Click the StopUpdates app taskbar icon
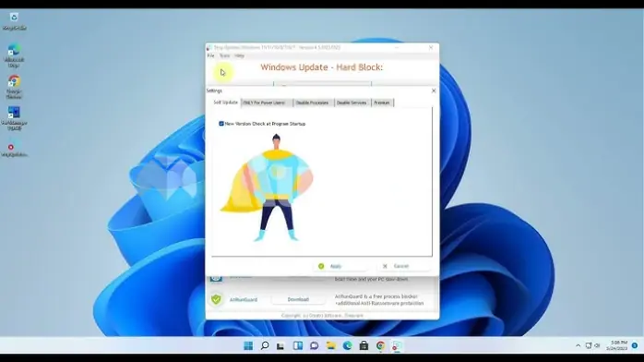644x362 pixels. tap(397, 345)
